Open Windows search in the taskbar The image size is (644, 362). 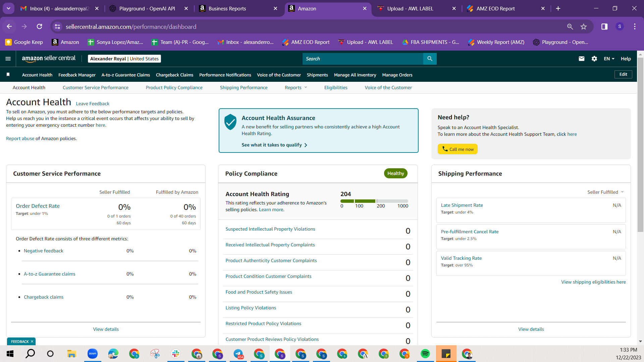(x=30, y=354)
